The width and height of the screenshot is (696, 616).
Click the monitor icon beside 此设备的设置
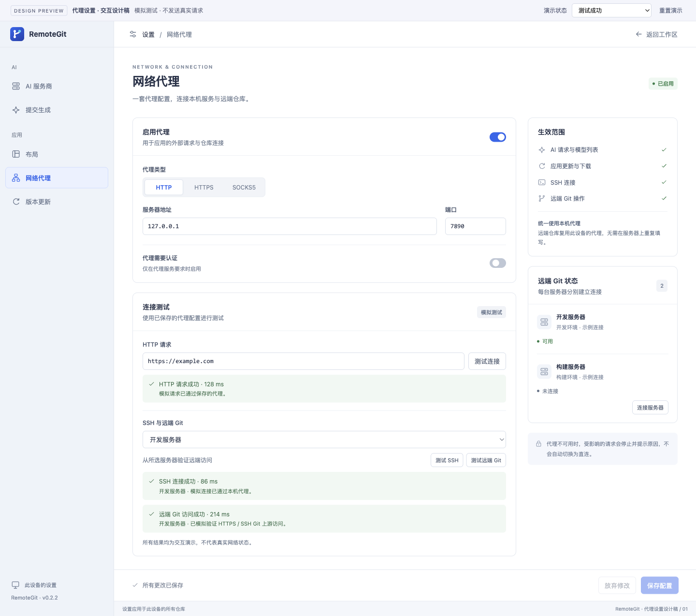click(x=16, y=585)
